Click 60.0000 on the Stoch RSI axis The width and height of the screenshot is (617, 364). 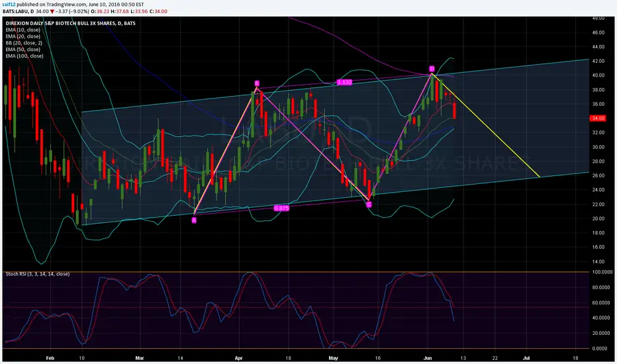tap(602, 302)
